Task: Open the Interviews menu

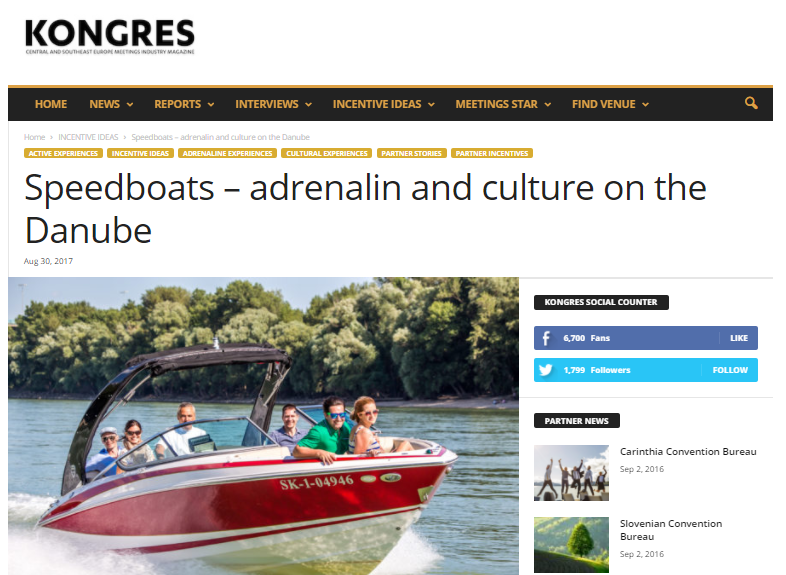Action: [x=273, y=104]
